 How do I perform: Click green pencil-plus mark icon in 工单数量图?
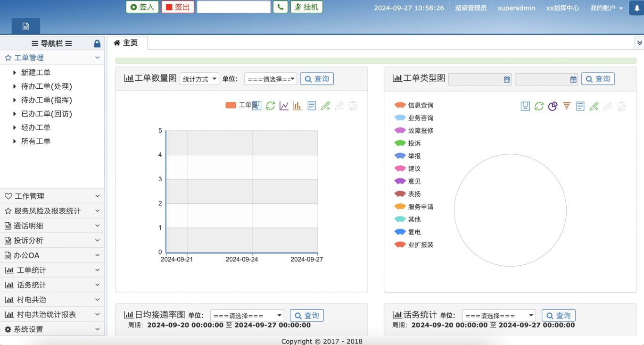325,106
